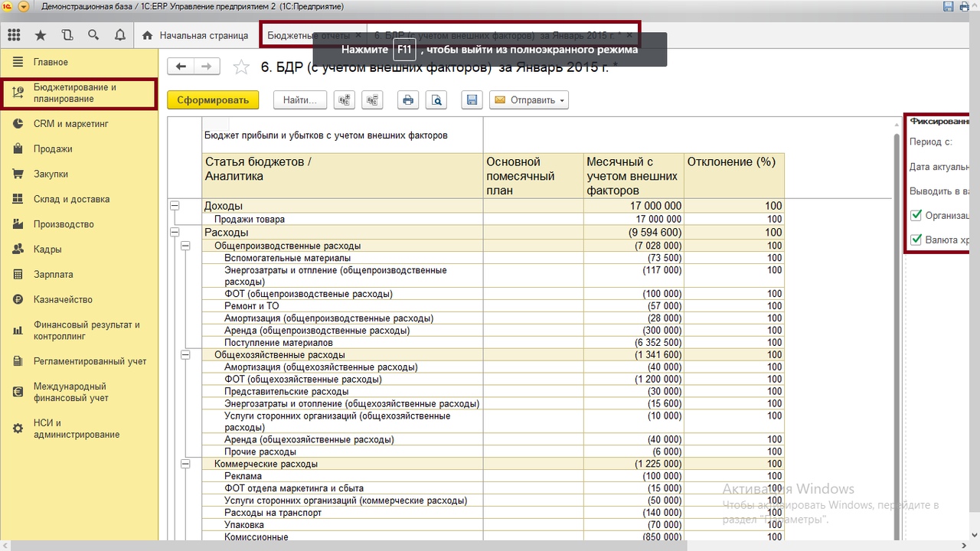Toggle the Валюта checkbox in settings panel

pos(916,240)
